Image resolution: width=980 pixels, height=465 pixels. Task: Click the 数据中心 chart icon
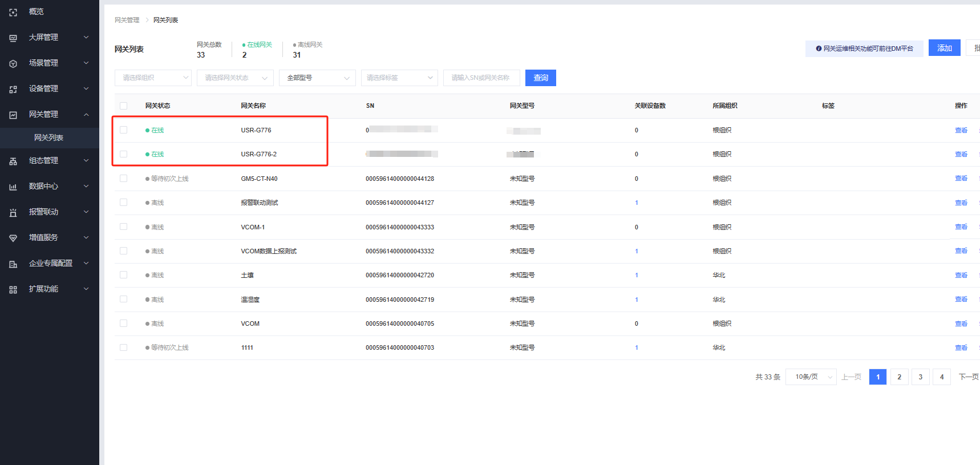[13, 187]
